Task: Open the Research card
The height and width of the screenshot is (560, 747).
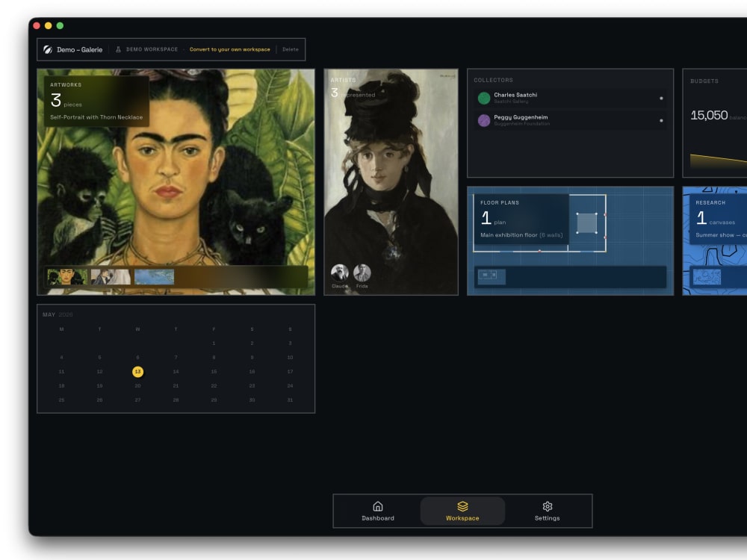Action: tap(715, 240)
